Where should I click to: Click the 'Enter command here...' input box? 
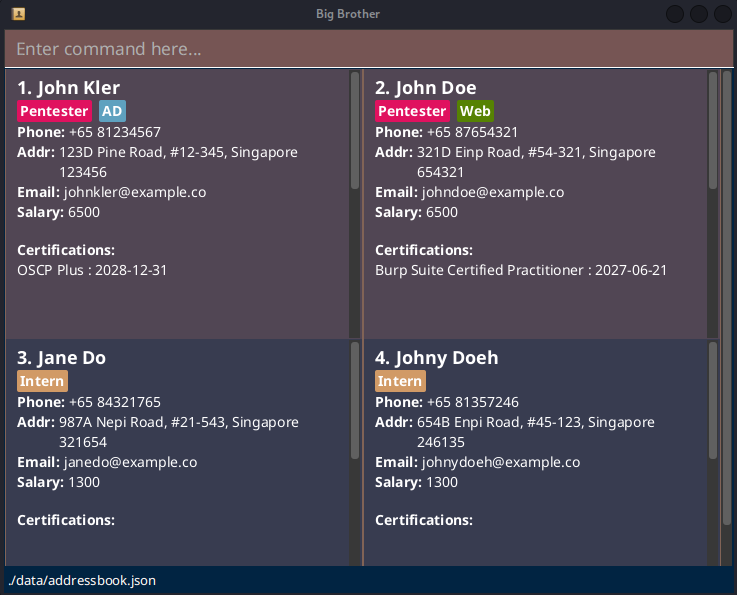pos(368,49)
